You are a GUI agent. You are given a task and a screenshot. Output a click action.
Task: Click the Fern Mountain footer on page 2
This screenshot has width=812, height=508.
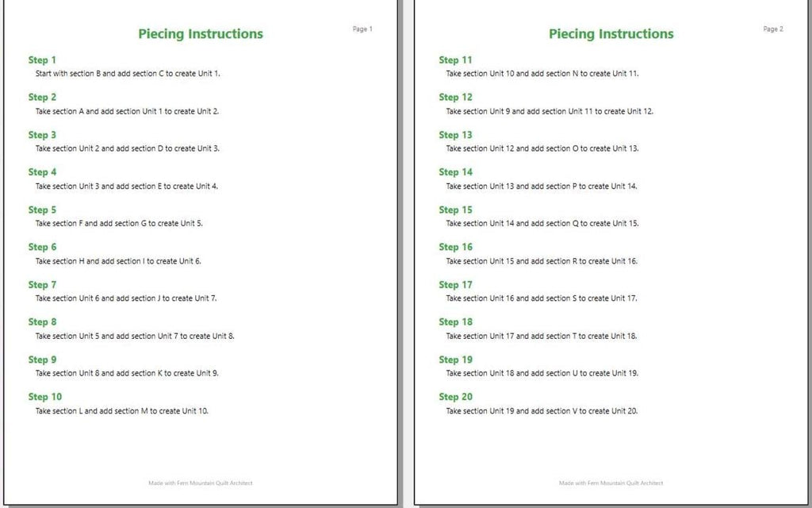pyautogui.click(x=611, y=483)
